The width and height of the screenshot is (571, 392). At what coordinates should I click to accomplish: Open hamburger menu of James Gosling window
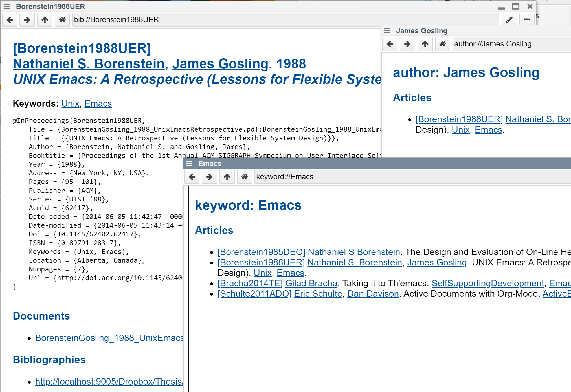tap(387, 30)
